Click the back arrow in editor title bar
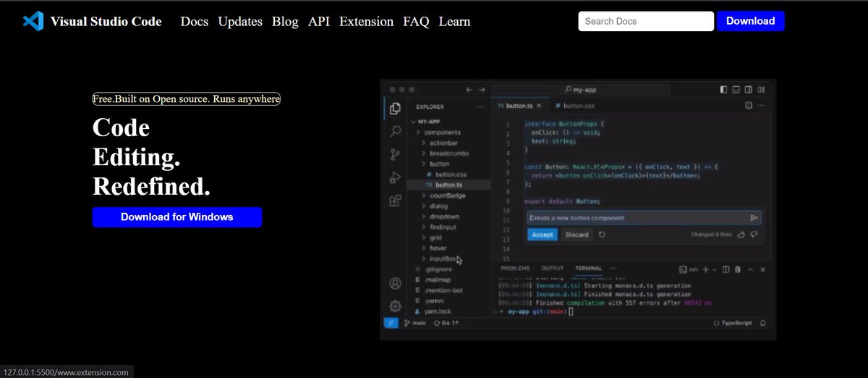This screenshot has height=378, width=868. tap(470, 90)
